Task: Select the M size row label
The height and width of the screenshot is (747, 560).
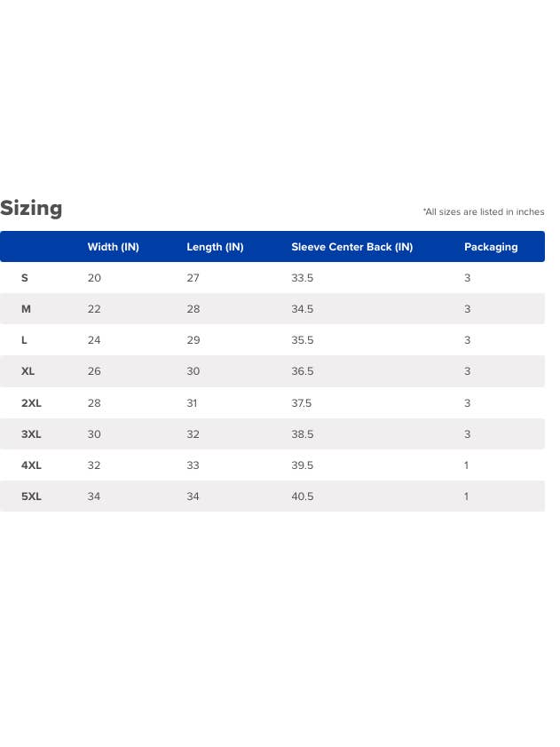Action: tap(26, 309)
